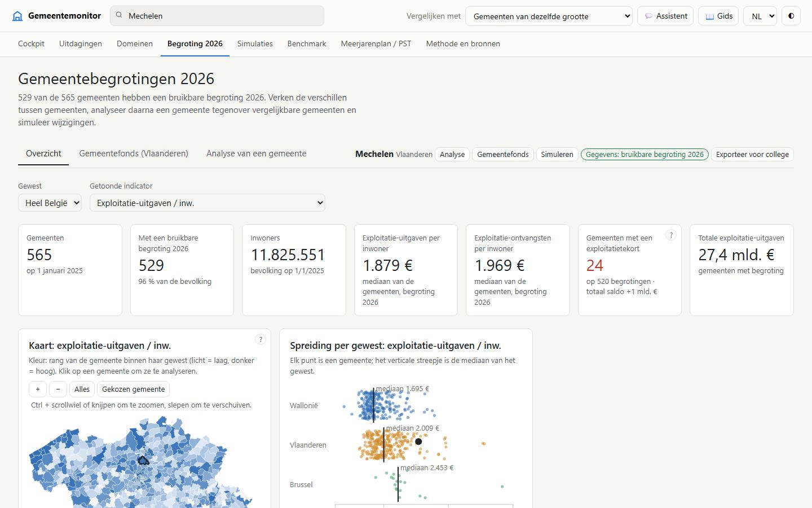Click the Gemeentemonitor home logo icon
This screenshot has height=508, width=812.
(x=17, y=16)
